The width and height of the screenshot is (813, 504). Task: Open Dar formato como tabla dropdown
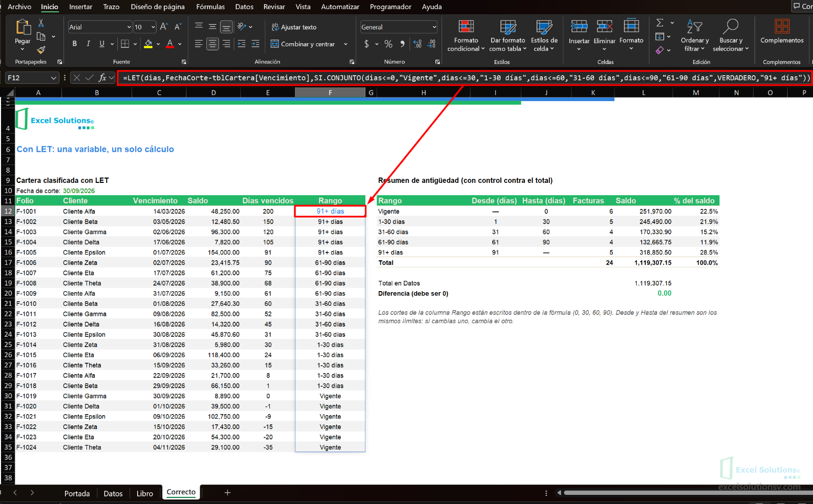508,36
